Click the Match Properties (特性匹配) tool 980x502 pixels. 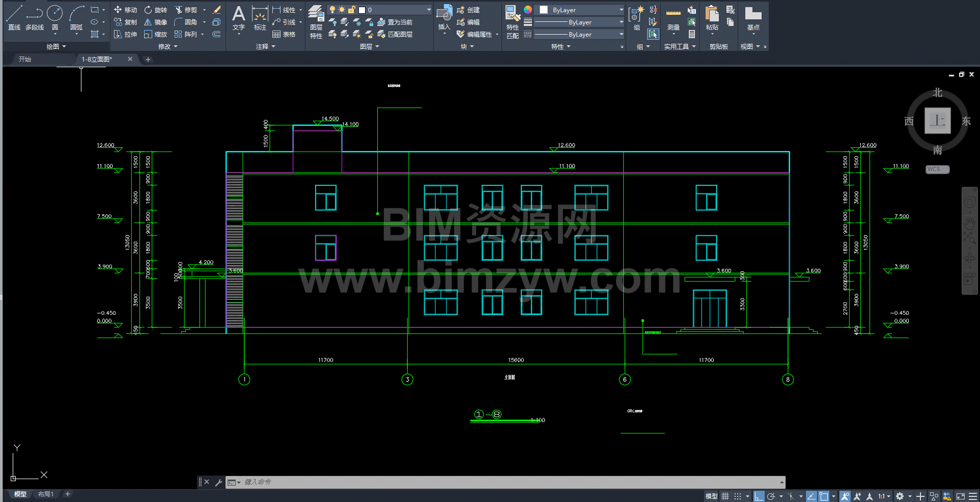[513, 22]
